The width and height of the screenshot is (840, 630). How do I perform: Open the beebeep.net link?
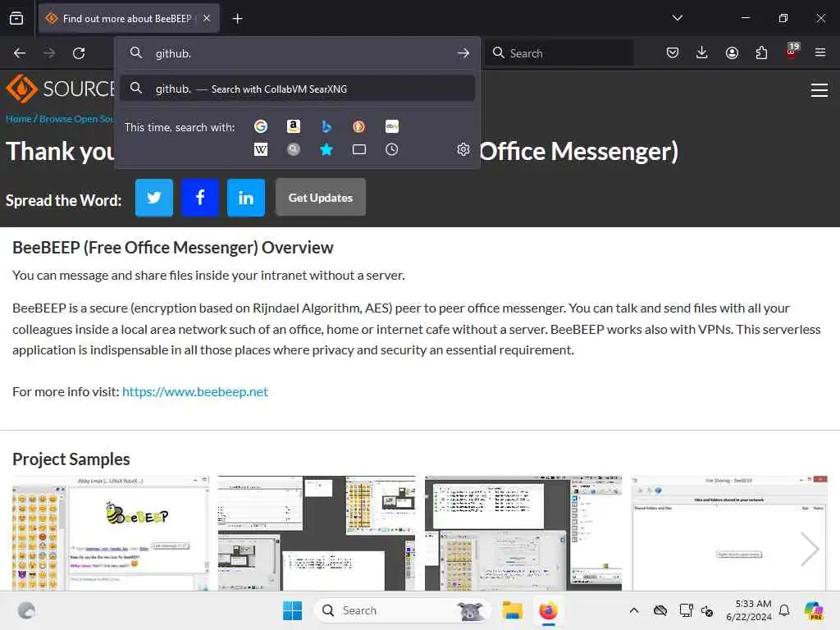coord(195,391)
